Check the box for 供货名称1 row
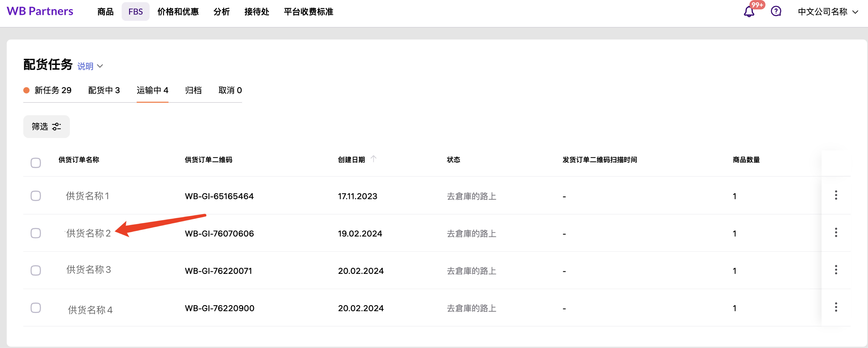This screenshot has height=348, width=868. pos(36,196)
